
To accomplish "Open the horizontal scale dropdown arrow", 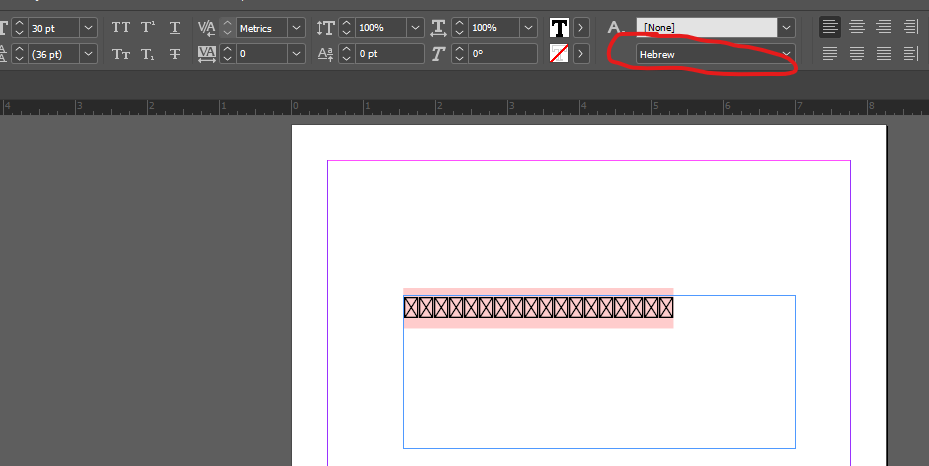I will coord(528,28).
